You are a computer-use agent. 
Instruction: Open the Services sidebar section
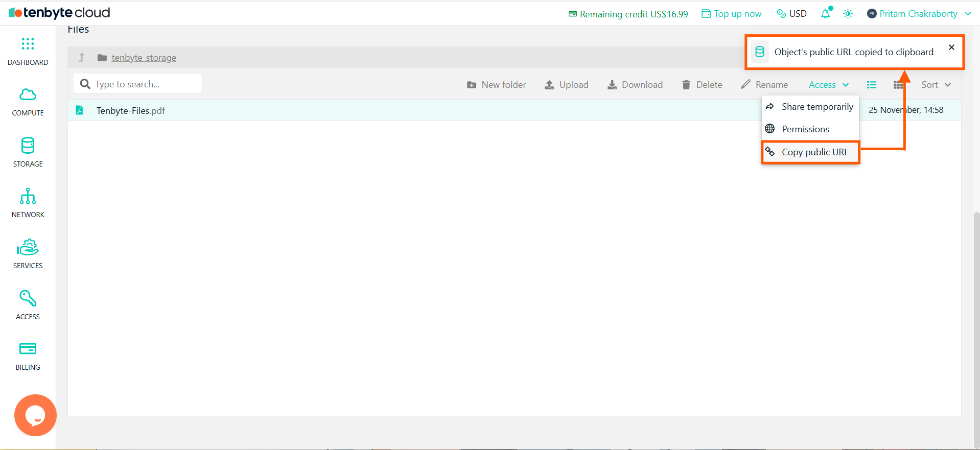(x=28, y=254)
